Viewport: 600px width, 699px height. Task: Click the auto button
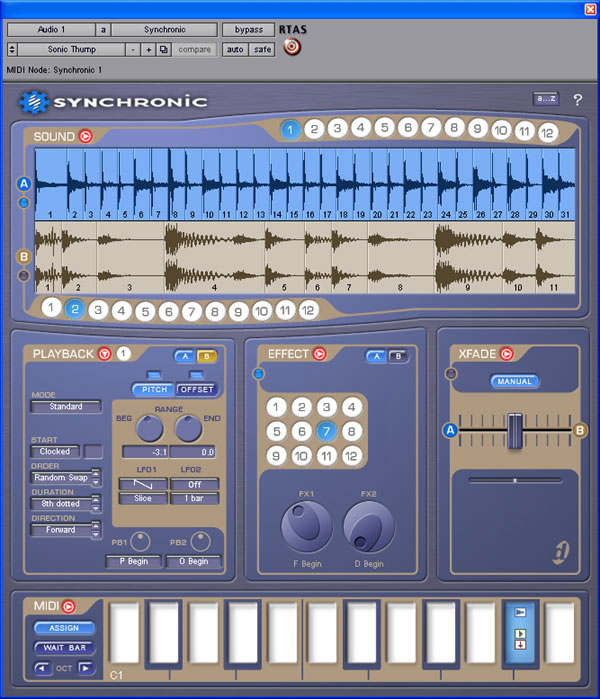click(235, 49)
